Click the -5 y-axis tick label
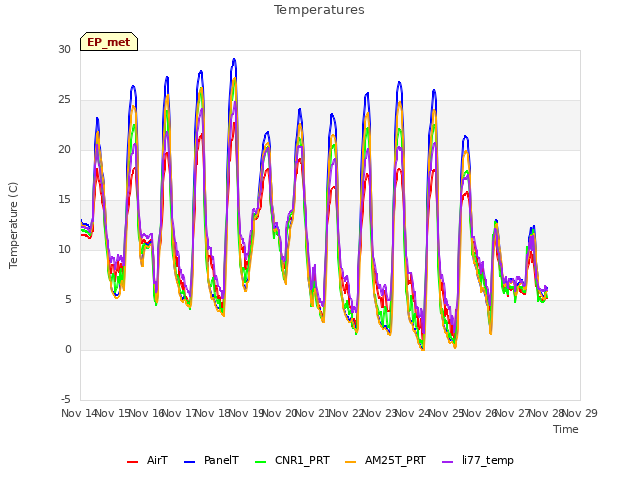This screenshot has height=480, width=640. point(66,399)
